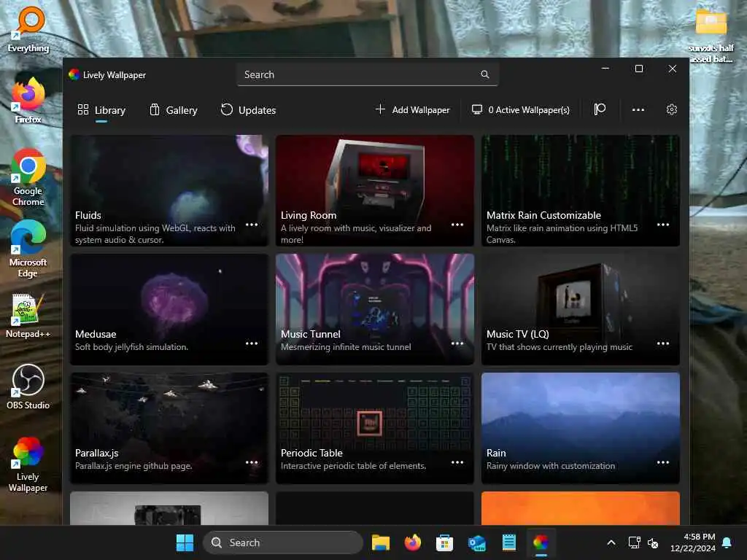This screenshot has height=560, width=747.
Task: Open Firefox from the taskbar
Action: (413, 542)
